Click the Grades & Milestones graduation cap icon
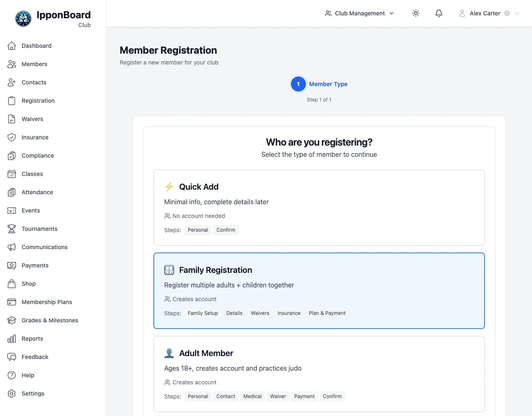The image size is (532, 416). coord(12,320)
